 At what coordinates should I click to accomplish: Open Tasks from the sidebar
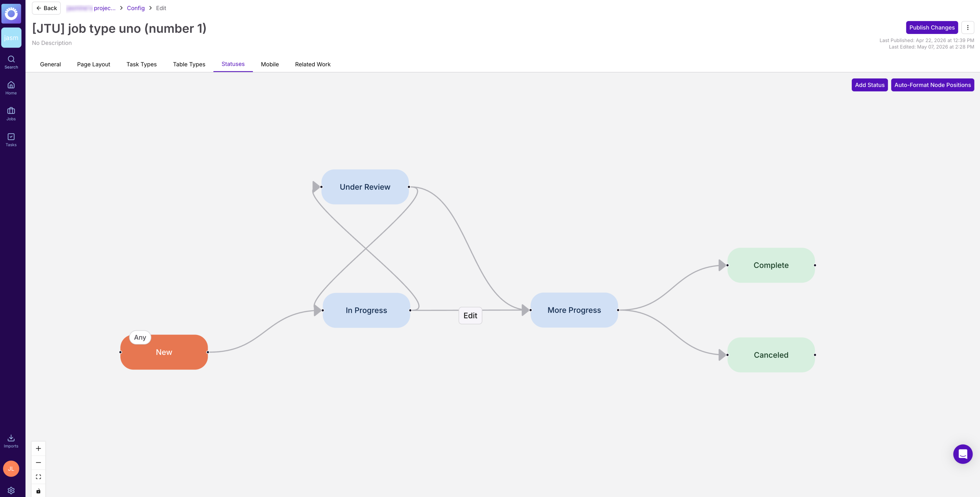pyautogui.click(x=11, y=140)
